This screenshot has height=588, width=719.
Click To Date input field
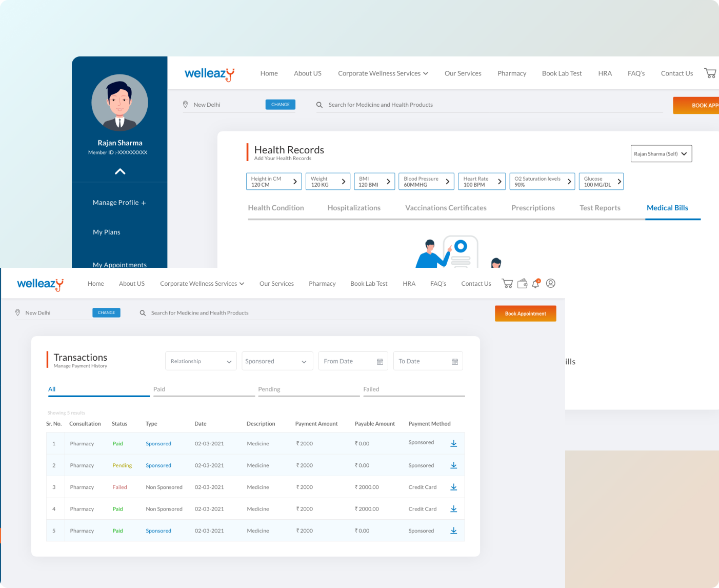click(428, 361)
